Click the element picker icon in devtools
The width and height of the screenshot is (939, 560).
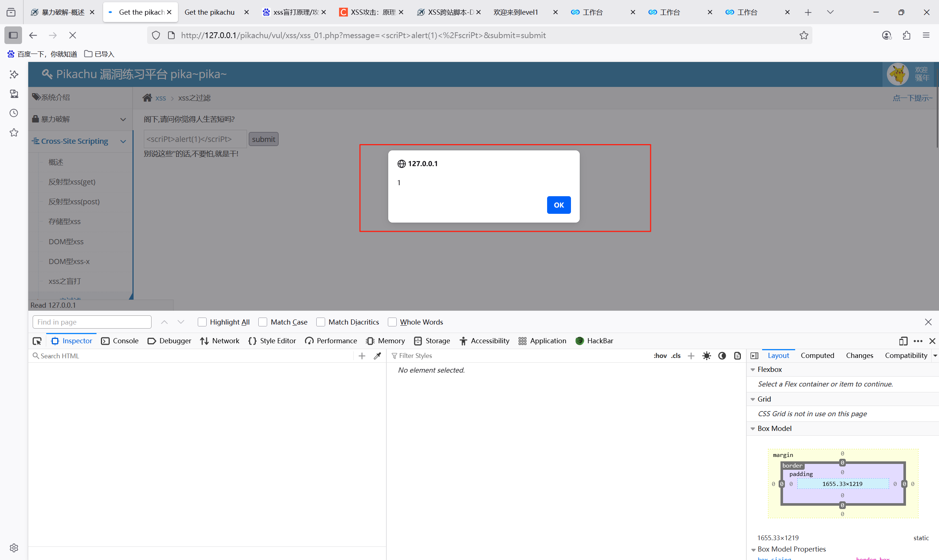coord(37,341)
